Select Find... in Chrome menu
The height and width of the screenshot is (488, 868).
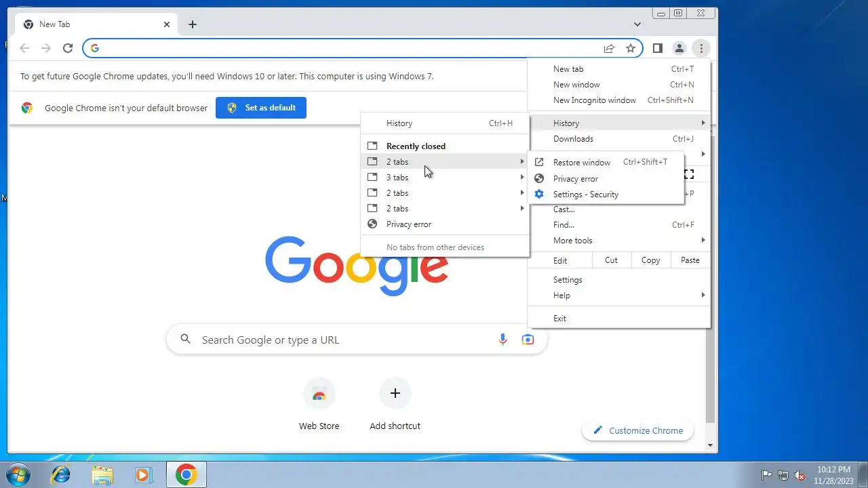point(619,225)
